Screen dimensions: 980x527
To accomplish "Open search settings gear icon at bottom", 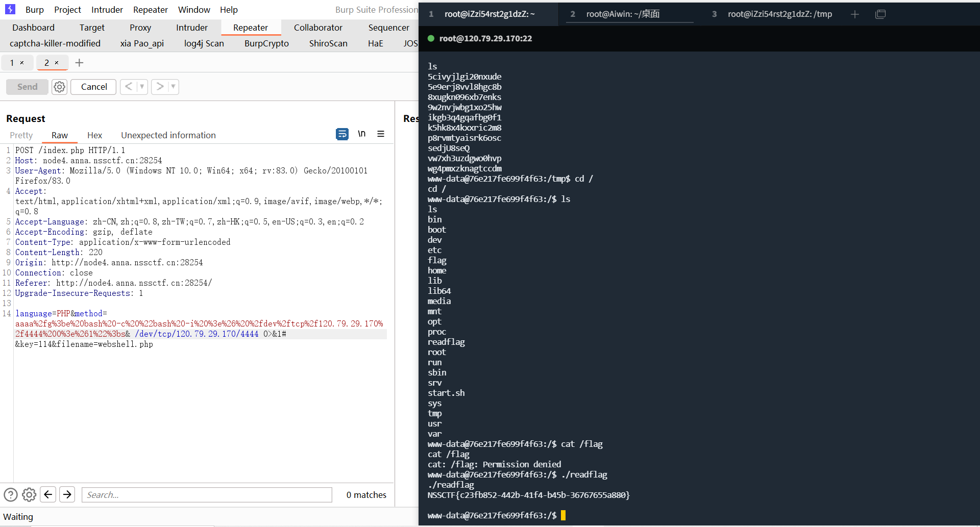I will (29, 494).
